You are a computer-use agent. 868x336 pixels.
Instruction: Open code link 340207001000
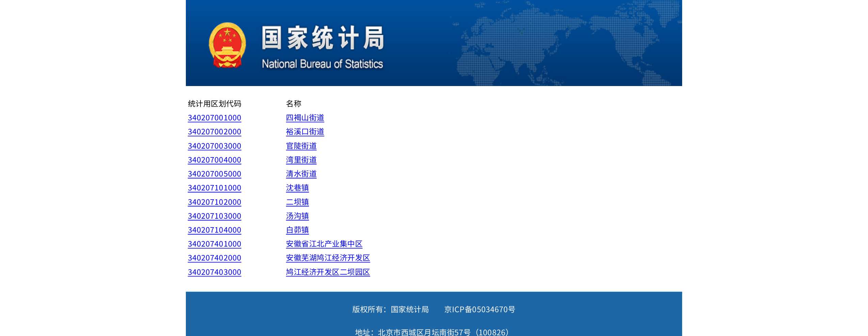point(214,118)
